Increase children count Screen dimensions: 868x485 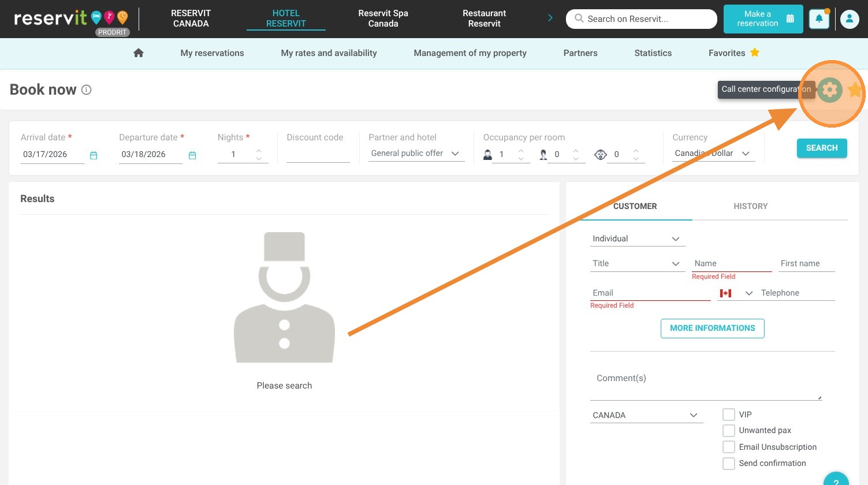coord(576,151)
